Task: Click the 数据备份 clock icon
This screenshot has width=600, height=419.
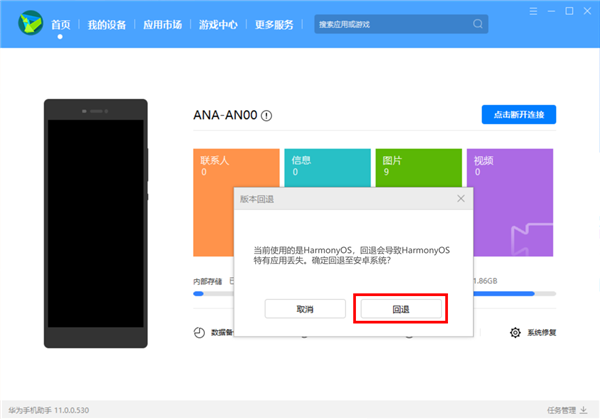Action: click(199, 332)
